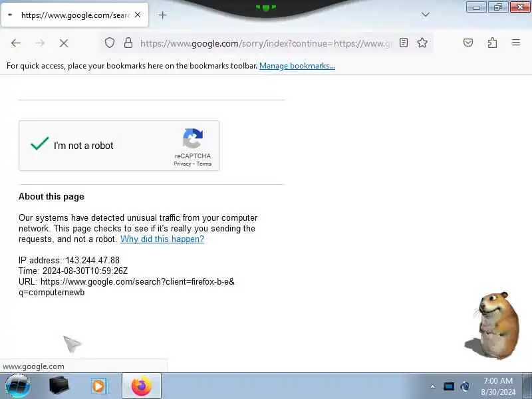Image resolution: width=532 pixels, height=399 pixels.
Task: Click the green connection indicator at top
Action: click(x=266, y=7)
